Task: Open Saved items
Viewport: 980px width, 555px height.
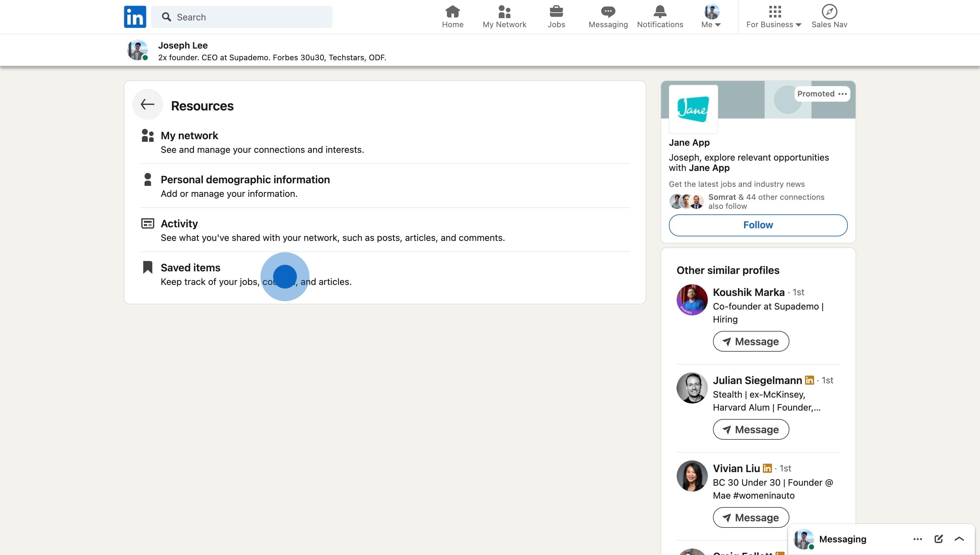Action: (x=385, y=274)
